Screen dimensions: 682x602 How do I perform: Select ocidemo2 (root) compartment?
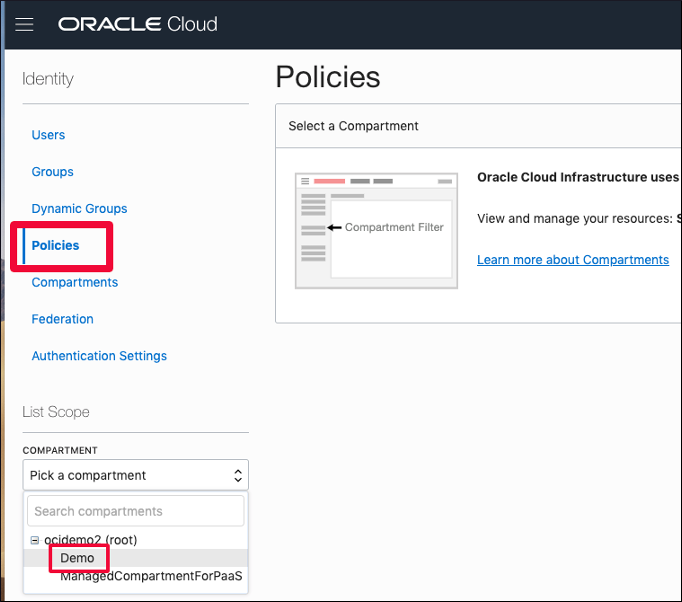point(90,540)
